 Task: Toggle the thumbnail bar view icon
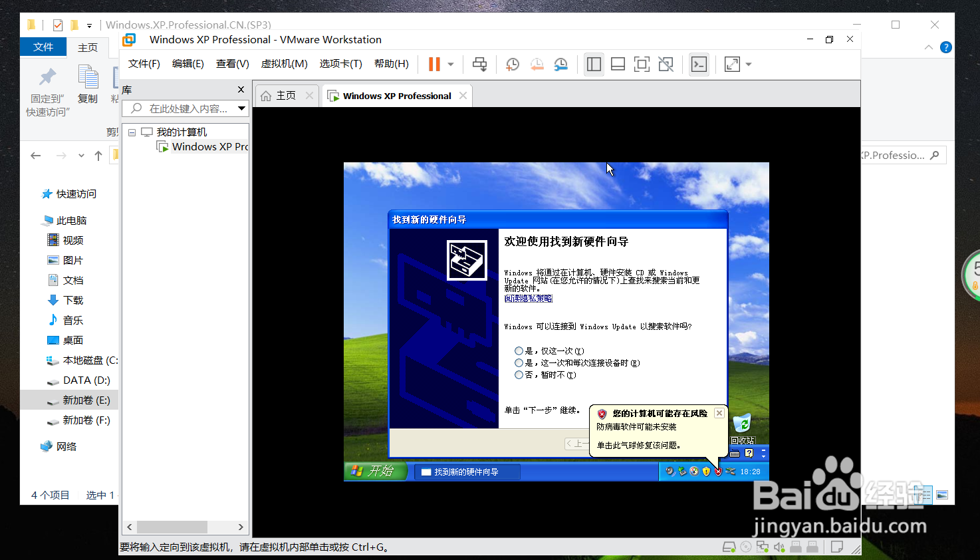618,65
